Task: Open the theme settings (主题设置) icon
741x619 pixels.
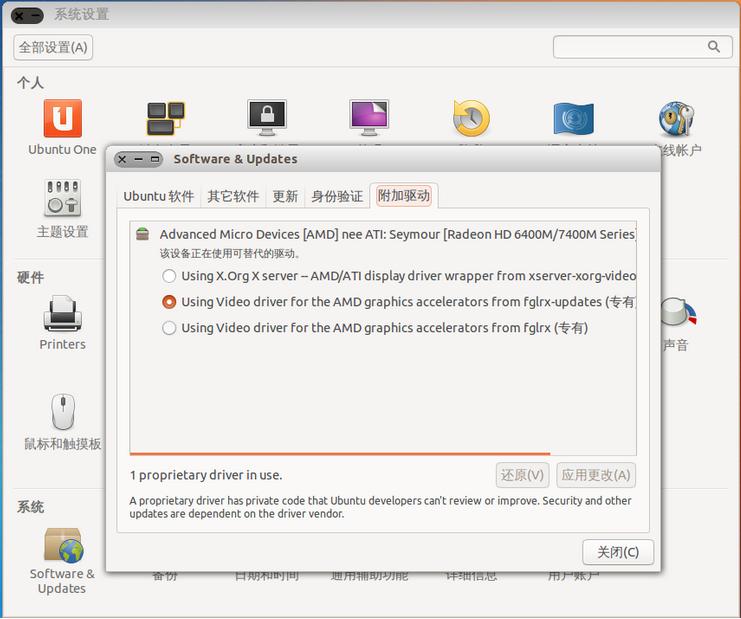Action: pos(62,198)
